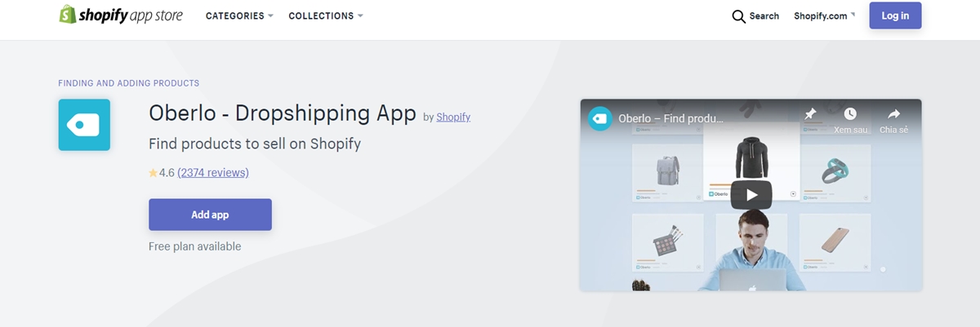
Task: Open the video title Oberlo – Find produ...
Action: point(671,118)
